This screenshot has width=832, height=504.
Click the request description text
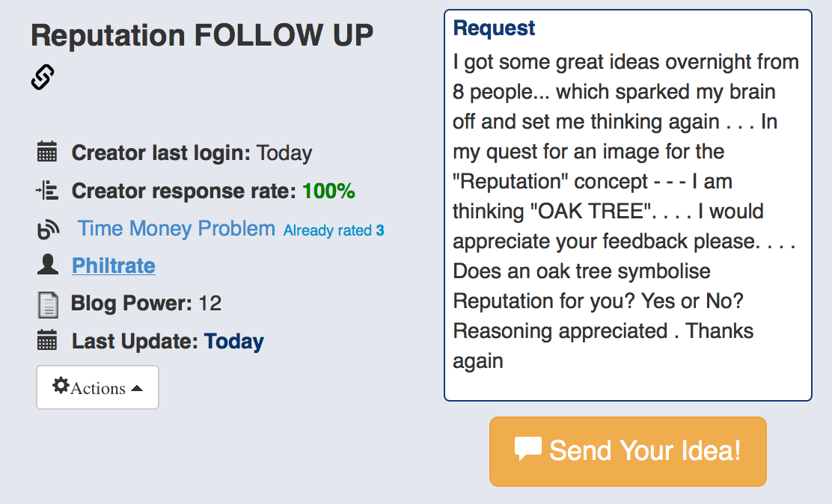(625, 211)
